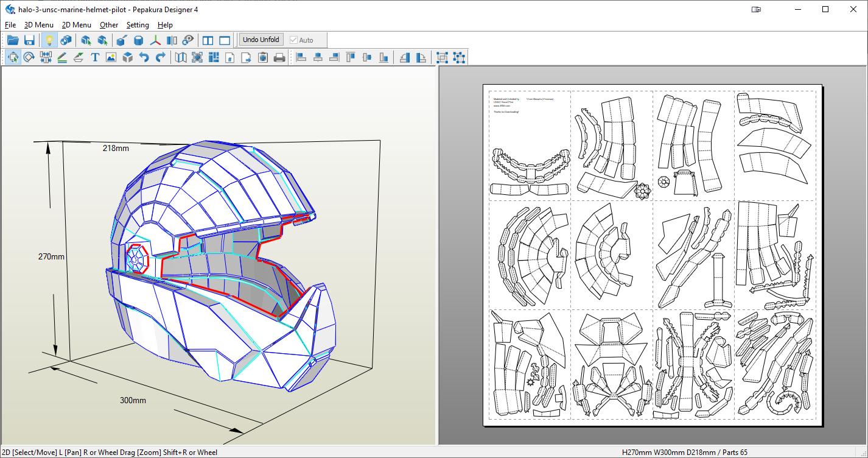Save the project with the floppy icon
The width and height of the screenshot is (868, 458).
[29, 40]
